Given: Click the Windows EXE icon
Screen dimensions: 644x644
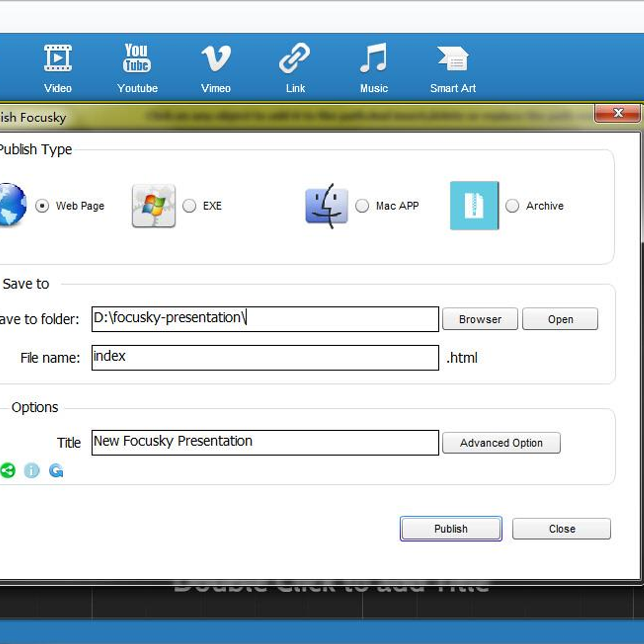Looking at the screenshot, I should pyautogui.click(x=154, y=206).
